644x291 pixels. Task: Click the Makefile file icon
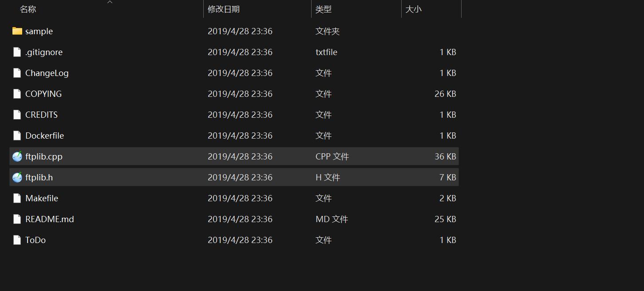coord(17,198)
